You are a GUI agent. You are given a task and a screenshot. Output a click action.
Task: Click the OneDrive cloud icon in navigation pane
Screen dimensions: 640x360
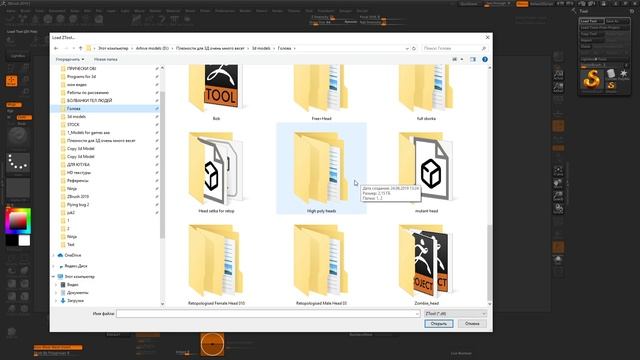60,255
